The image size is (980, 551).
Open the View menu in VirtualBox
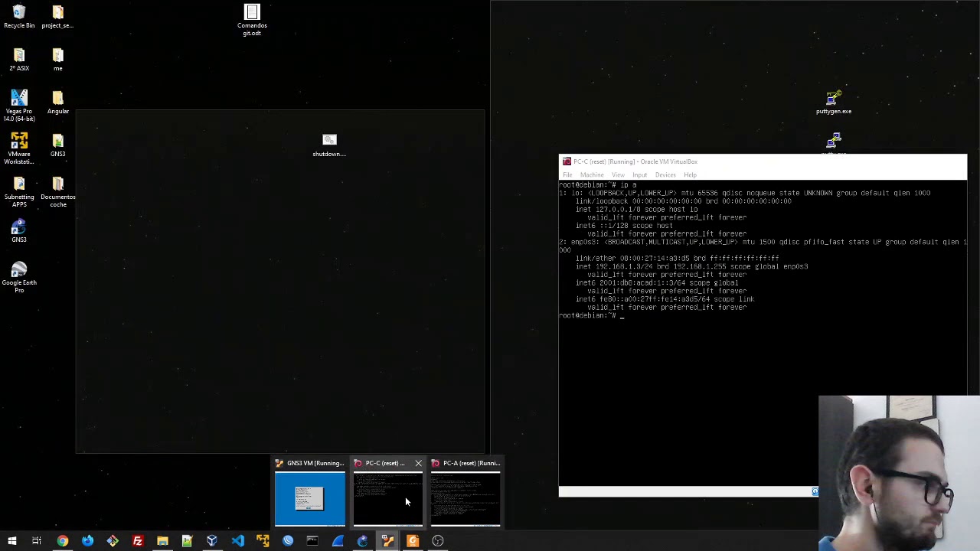pyautogui.click(x=618, y=175)
